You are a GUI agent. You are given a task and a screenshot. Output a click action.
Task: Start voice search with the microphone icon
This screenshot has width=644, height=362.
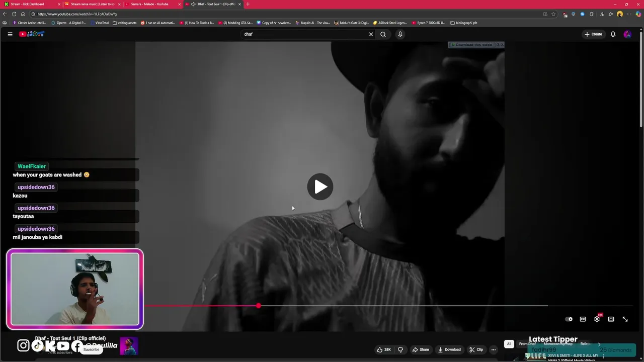point(400,34)
